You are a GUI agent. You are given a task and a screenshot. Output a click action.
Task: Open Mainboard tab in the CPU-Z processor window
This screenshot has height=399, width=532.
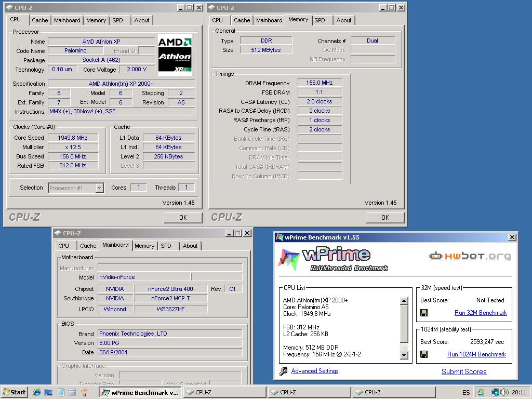click(x=67, y=20)
